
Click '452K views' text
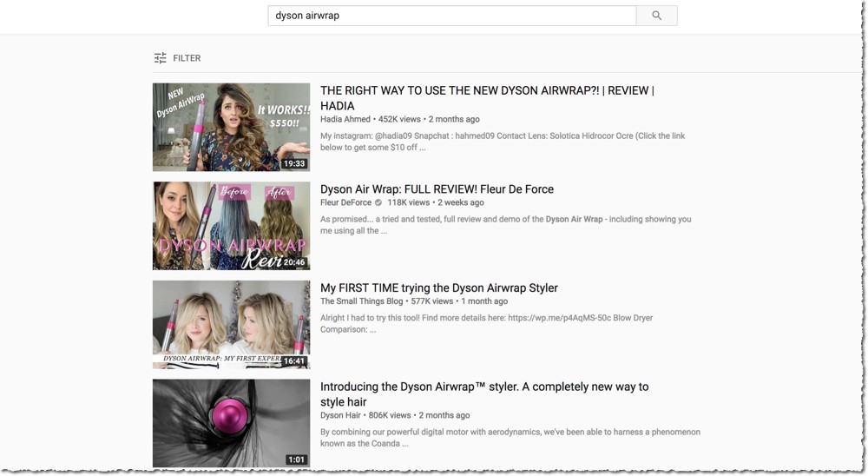coord(399,119)
